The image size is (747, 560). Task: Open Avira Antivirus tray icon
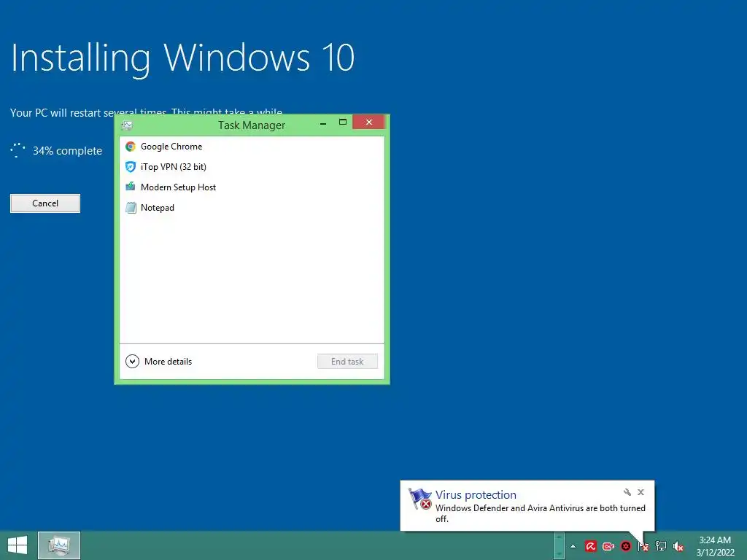coord(591,546)
